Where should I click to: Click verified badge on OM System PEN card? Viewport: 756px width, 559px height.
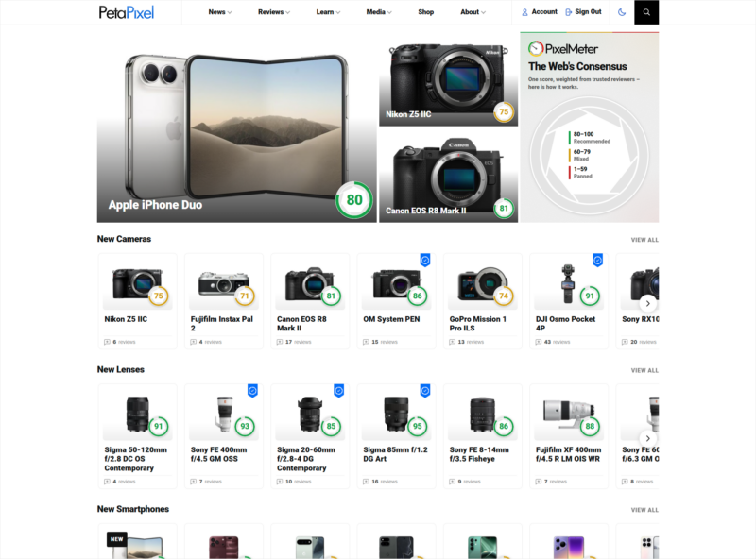425,261
